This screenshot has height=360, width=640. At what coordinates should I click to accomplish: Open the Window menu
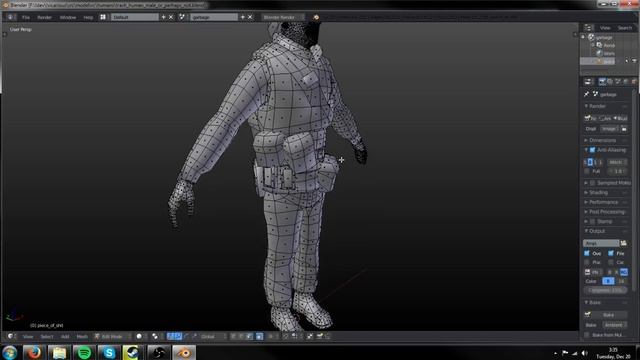pos(68,17)
